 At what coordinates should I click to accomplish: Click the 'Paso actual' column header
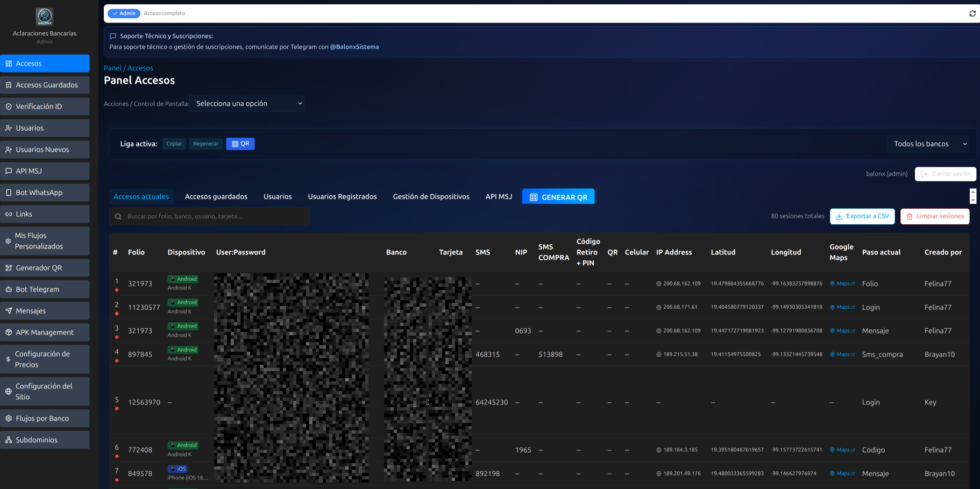tap(881, 252)
